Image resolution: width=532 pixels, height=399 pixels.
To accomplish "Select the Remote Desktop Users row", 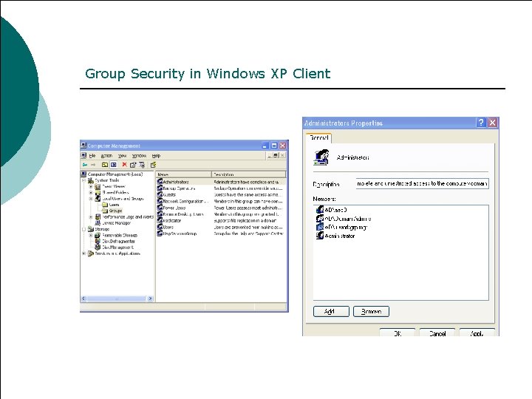I will pyautogui.click(x=221, y=214).
